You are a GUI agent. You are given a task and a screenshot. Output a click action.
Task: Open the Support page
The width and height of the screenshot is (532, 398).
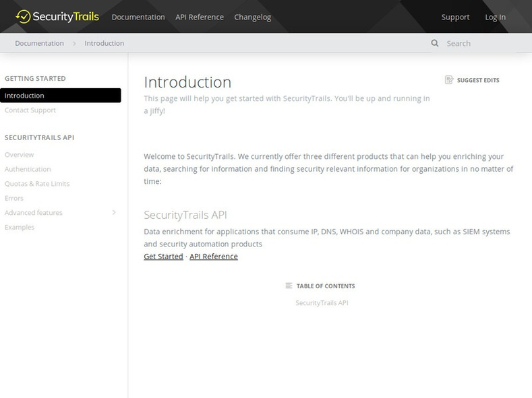pos(455,18)
